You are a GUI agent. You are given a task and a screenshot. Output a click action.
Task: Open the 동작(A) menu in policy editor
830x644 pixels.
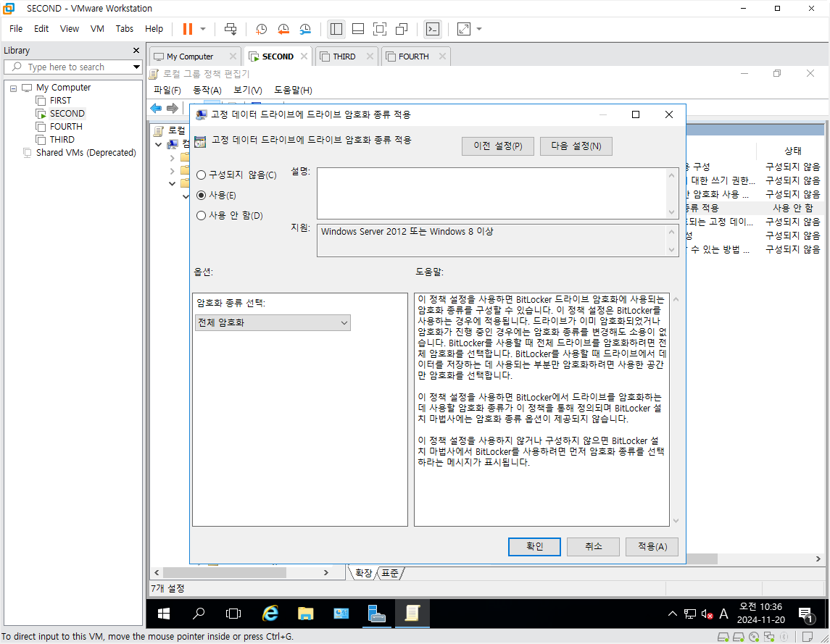tap(207, 91)
